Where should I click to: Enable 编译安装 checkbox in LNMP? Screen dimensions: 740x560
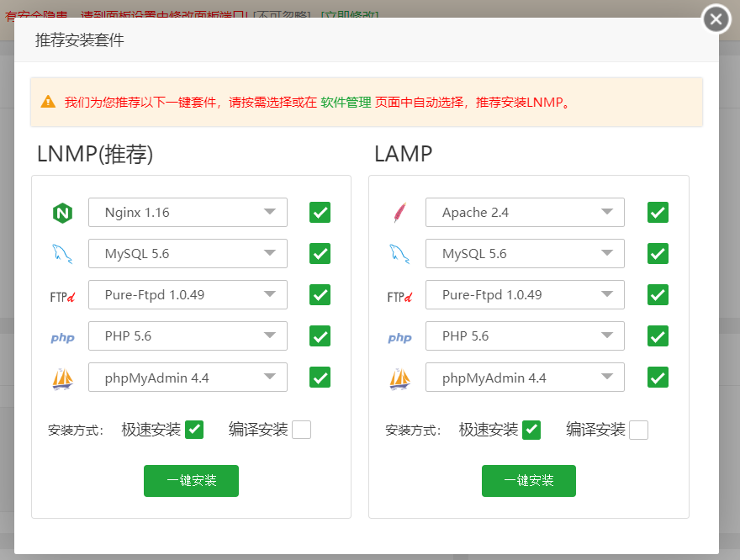(x=302, y=430)
